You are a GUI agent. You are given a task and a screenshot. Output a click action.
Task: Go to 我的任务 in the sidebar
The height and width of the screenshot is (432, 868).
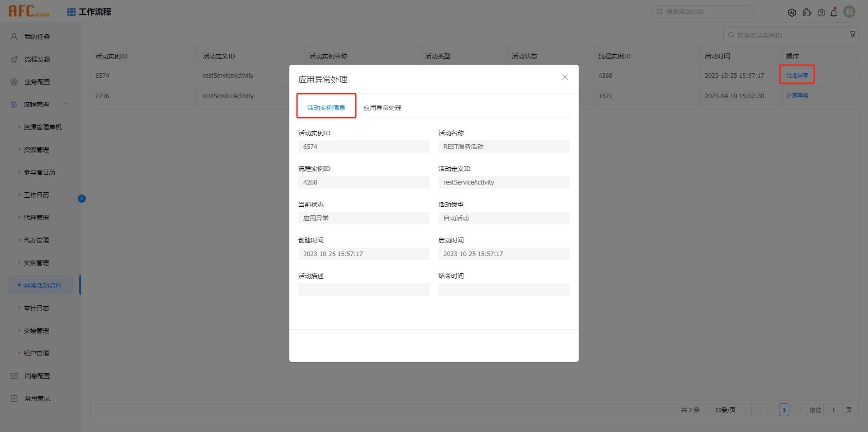click(37, 37)
